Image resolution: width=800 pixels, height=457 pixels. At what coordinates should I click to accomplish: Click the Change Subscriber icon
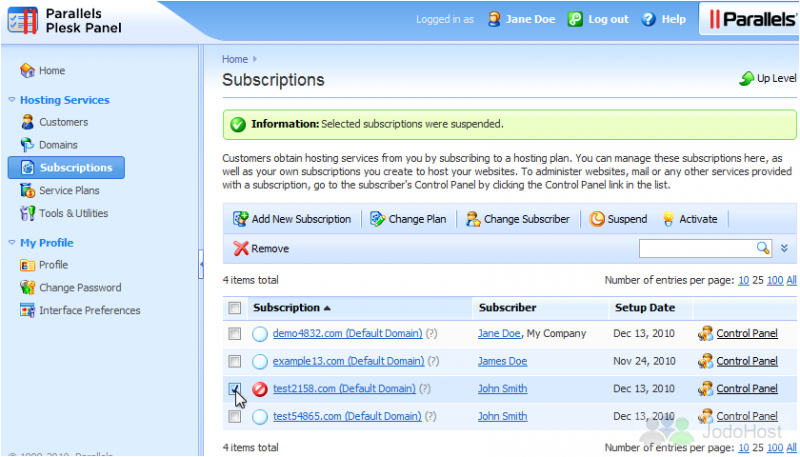[x=473, y=219]
